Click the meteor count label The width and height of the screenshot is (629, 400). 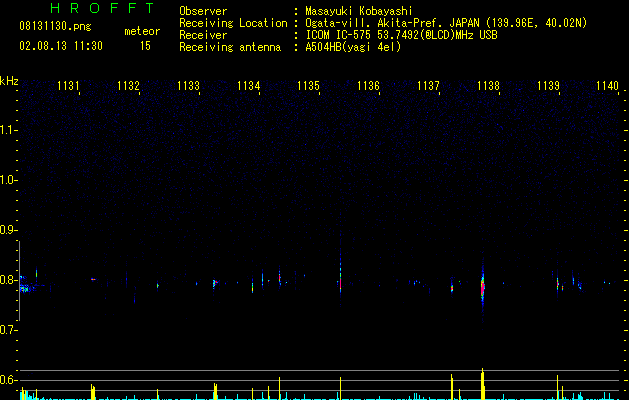(x=142, y=31)
